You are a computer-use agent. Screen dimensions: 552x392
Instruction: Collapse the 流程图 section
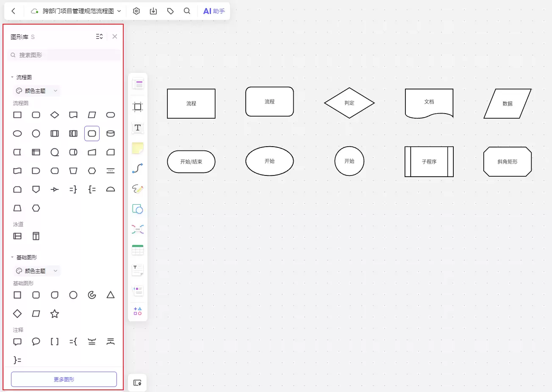[x=12, y=77]
